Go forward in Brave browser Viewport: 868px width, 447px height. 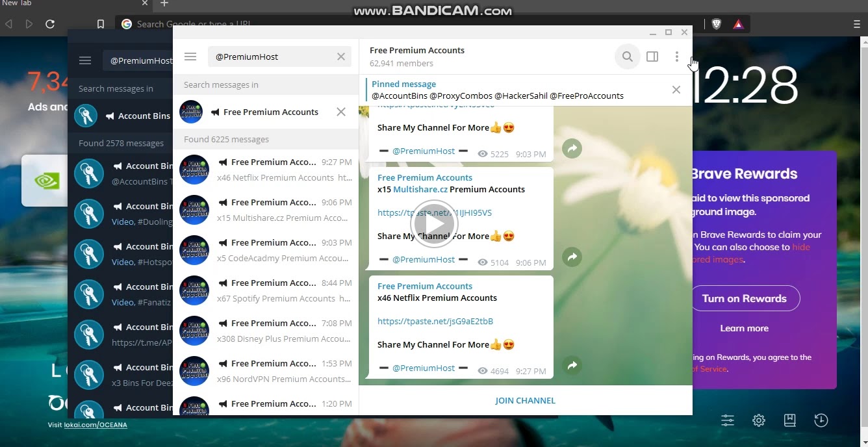point(29,24)
